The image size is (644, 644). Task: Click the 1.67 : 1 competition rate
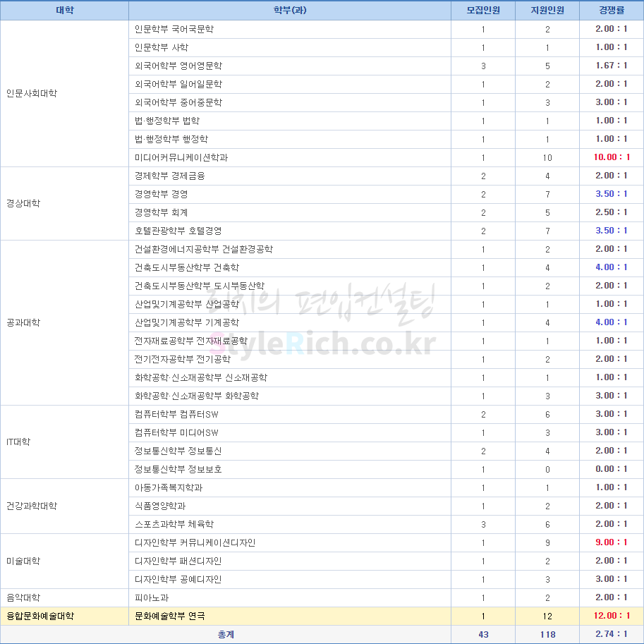[x=612, y=66]
